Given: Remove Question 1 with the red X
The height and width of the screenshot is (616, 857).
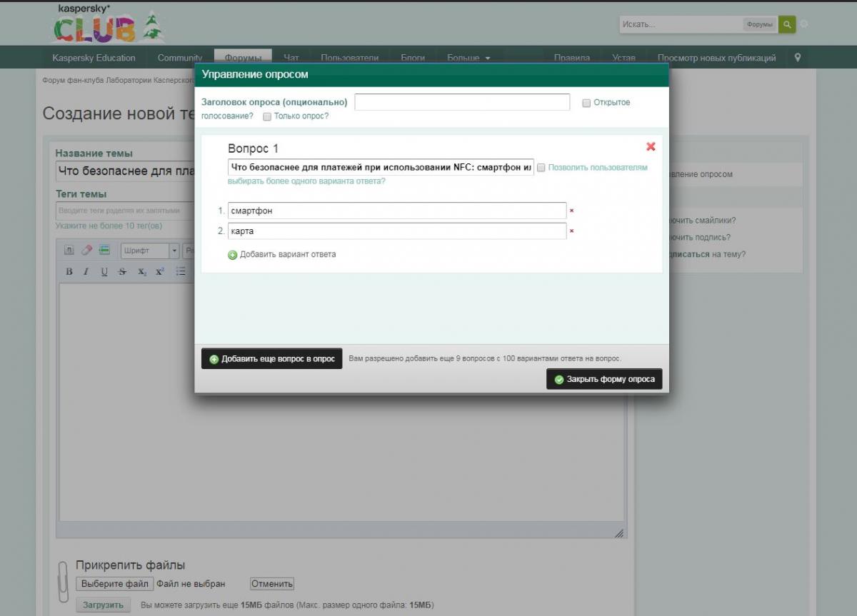Looking at the screenshot, I should coord(651,146).
